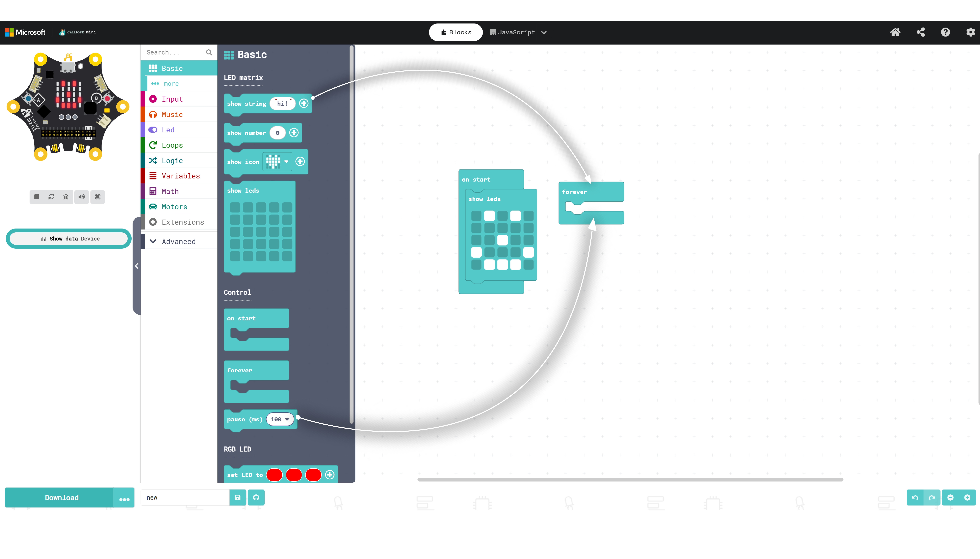Open the Home page icon
Screen dimensions: 980x559
pyautogui.click(x=895, y=32)
